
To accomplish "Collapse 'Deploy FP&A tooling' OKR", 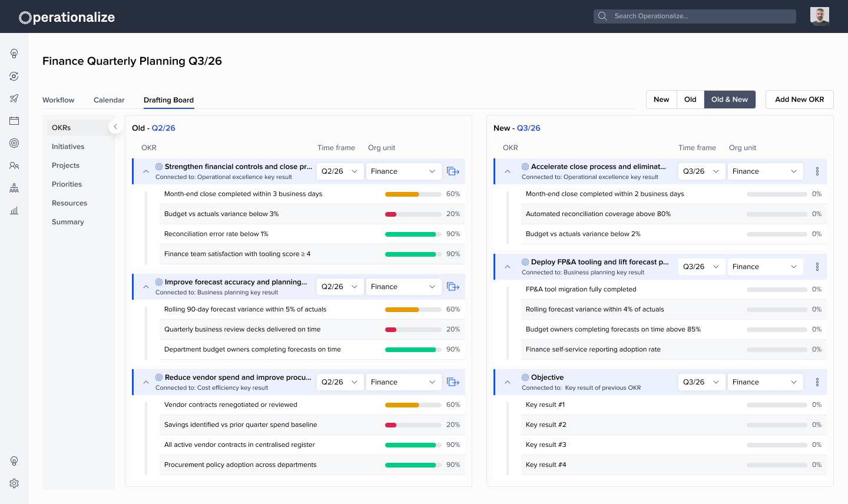I will point(508,267).
